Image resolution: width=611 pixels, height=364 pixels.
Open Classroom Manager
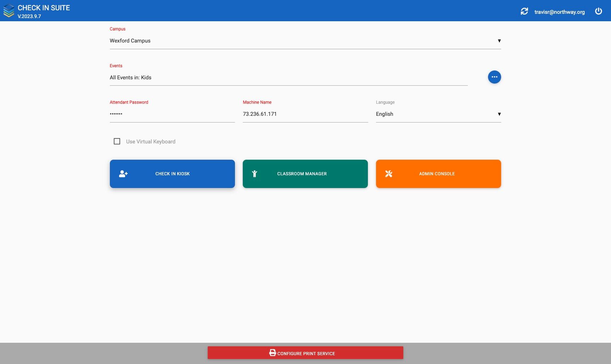(x=305, y=174)
